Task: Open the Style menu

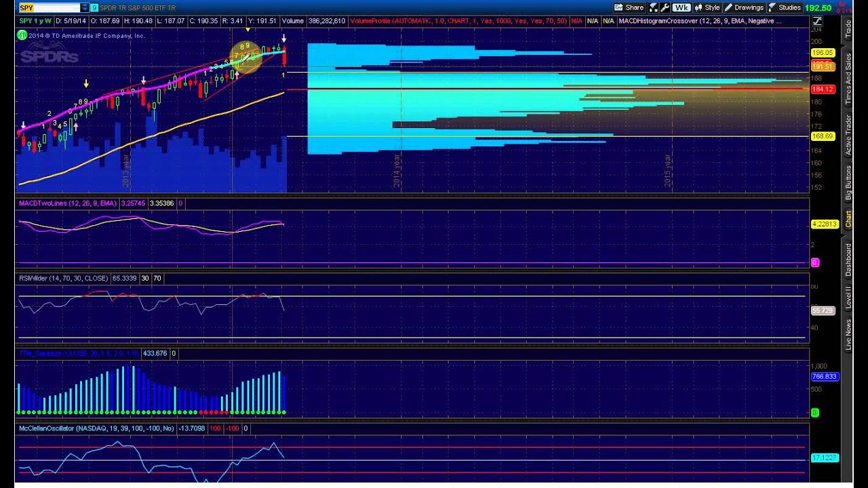Action: (x=707, y=7)
